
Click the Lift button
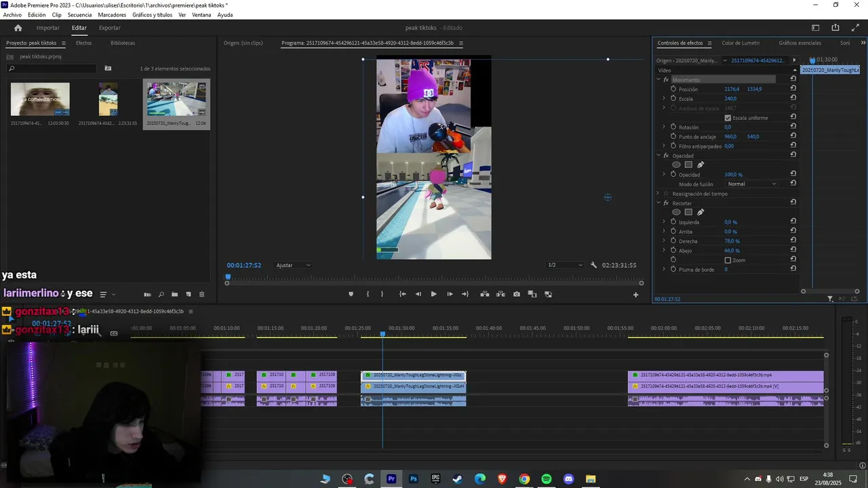tap(484, 294)
